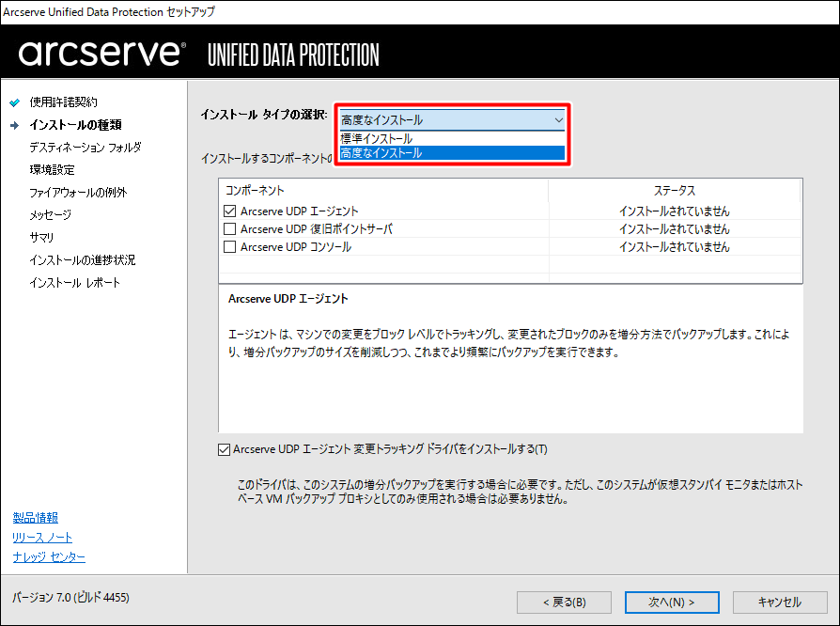The height and width of the screenshot is (626, 840).
Task: Click the status cell of Arcserve UDP エージェント
Action: coord(675,211)
